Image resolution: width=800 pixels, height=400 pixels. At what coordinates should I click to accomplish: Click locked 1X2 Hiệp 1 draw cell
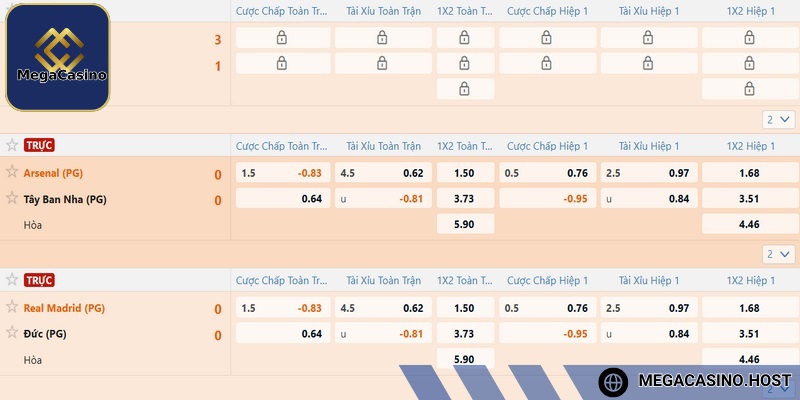[x=749, y=89]
